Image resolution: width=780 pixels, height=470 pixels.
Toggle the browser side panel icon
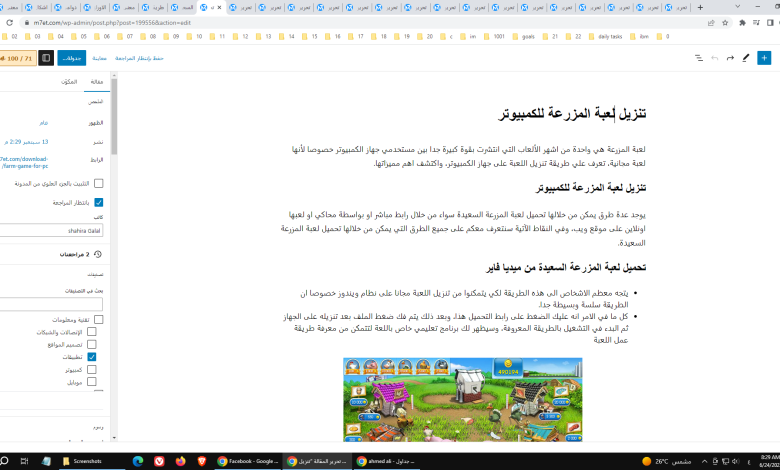coord(770,22)
